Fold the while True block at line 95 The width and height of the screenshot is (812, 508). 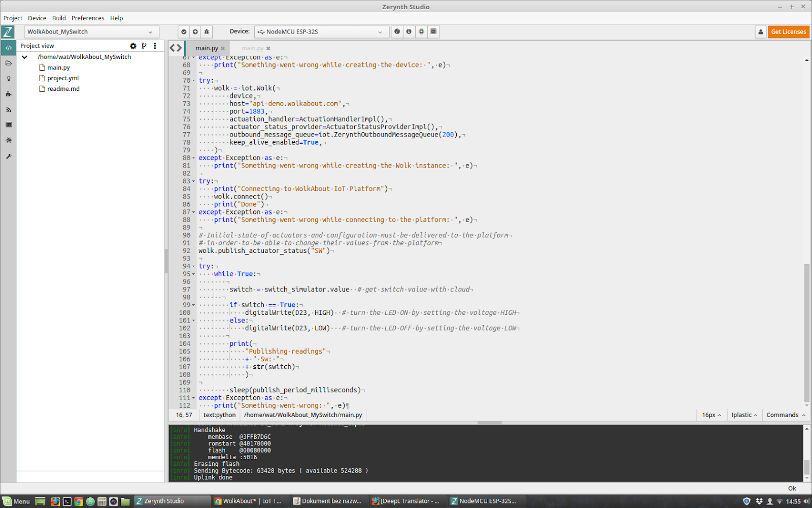click(x=193, y=274)
